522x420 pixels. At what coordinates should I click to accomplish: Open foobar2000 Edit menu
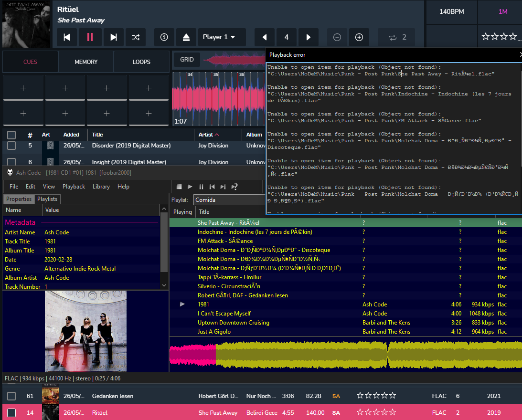pyautogui.click(x=31, y=187)
